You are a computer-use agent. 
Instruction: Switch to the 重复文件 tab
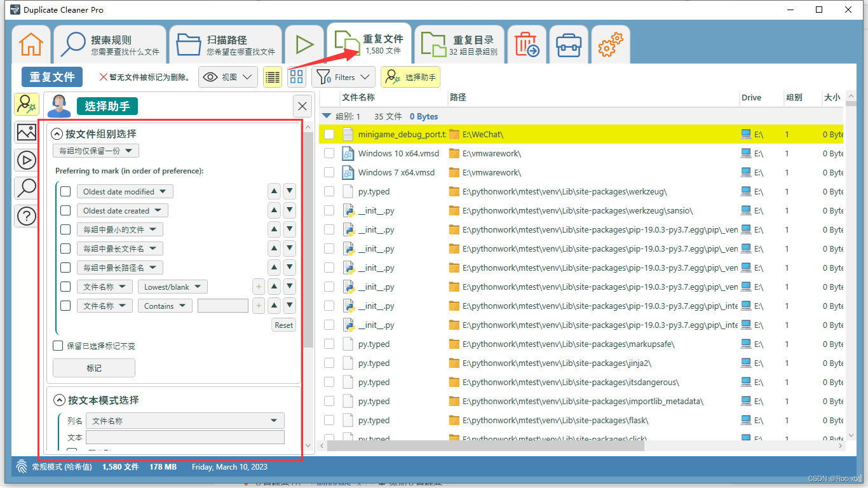pyautogui.click(x=369, y=43)
